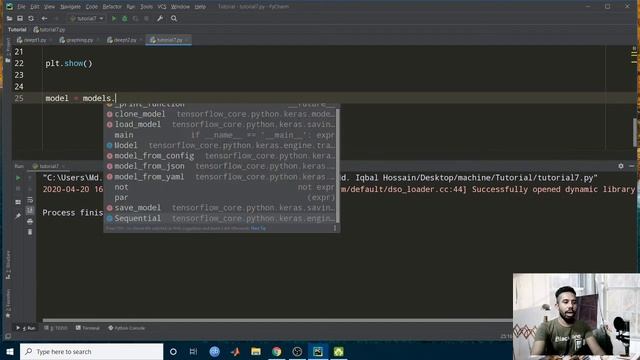Image resolution: width=640 pixels, height=360 pixels.
Task: Click the pin tab icon in Run panel
Action: pos(18,216)
